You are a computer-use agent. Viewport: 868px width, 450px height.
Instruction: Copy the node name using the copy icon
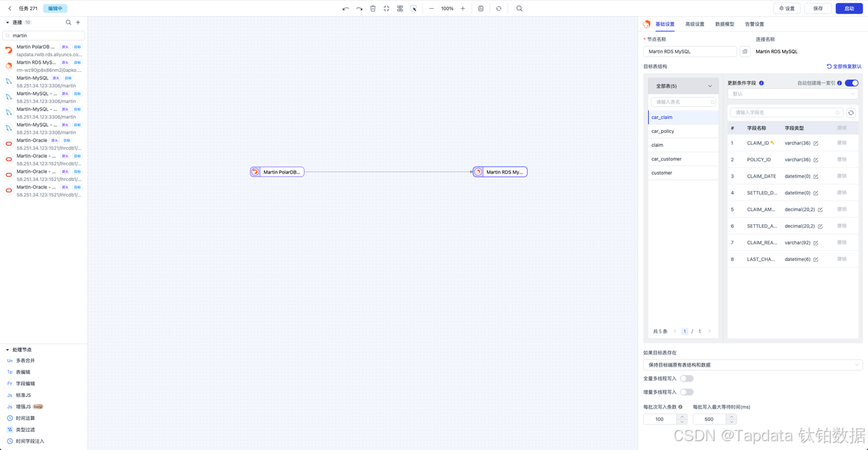click(745, 52)
